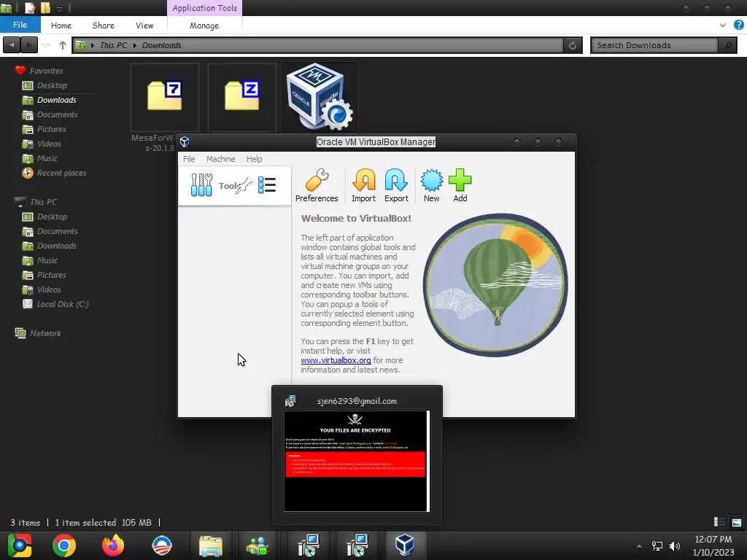Click the ransomware window preview thumbnail
Screen dimensions: 747x560
[x=356, y=462]
